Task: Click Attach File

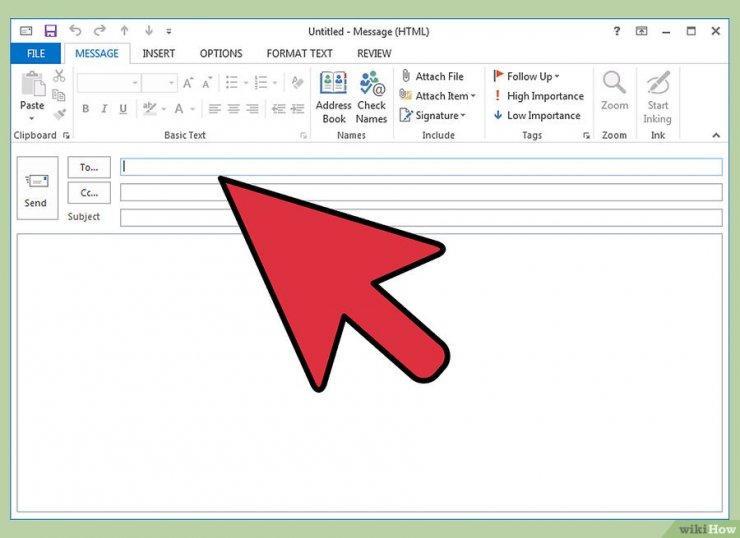Action: [433, 76]
